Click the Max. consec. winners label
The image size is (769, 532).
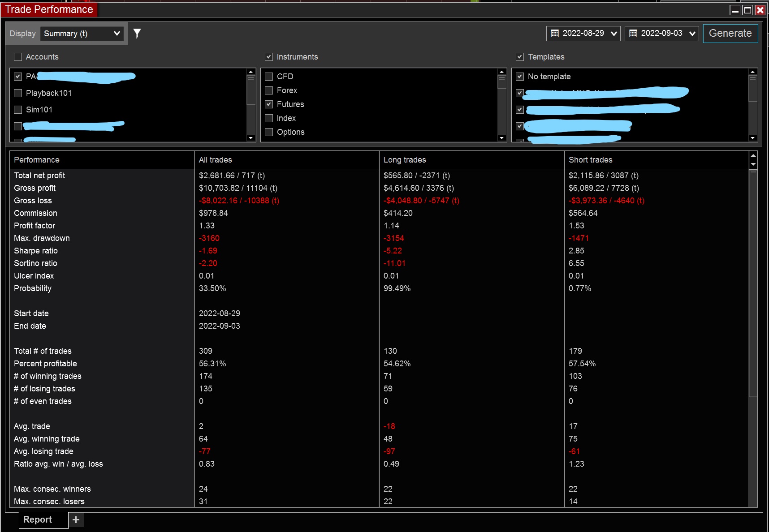coord(52,489)
